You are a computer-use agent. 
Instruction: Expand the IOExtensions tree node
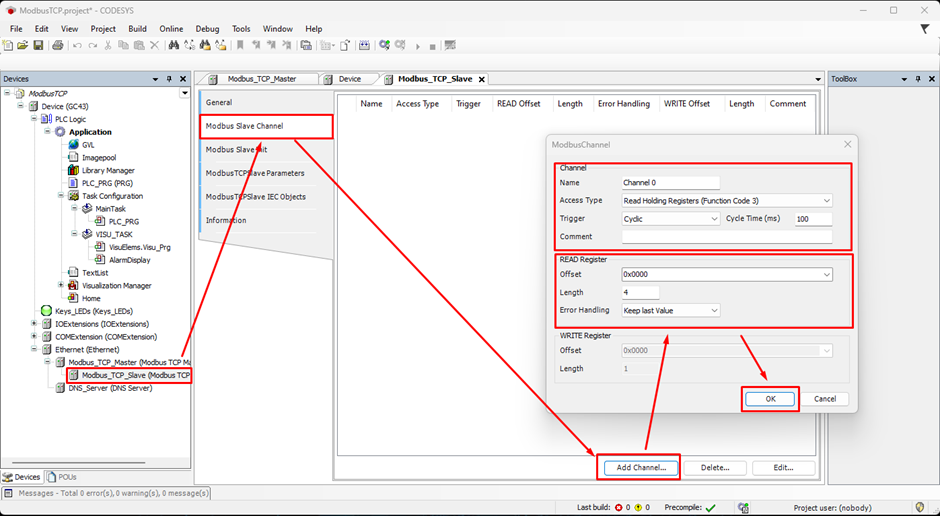[34, 324]
